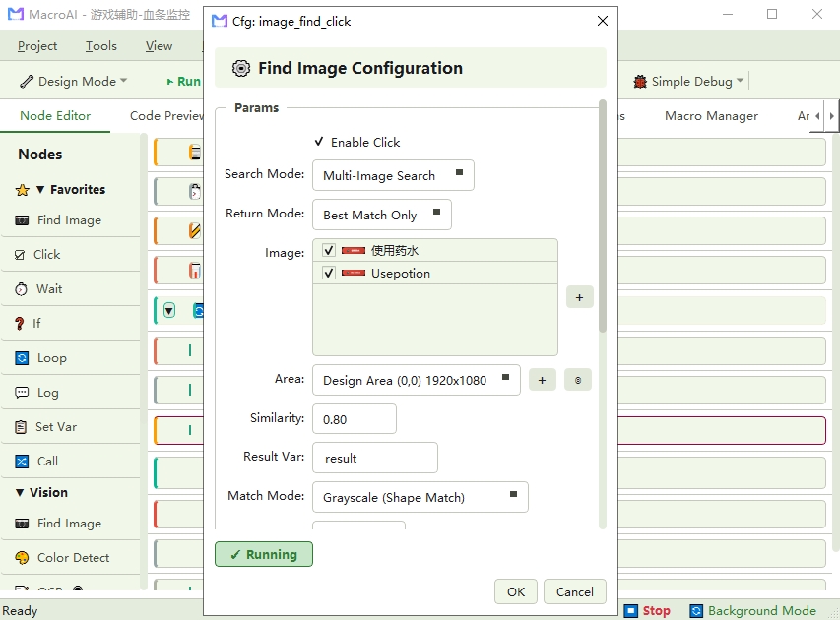Image resolution: width=840 pixels, height=620 pixels.
Task: Click the Stop icon in status bar
Action: click(x=631, y=611)
